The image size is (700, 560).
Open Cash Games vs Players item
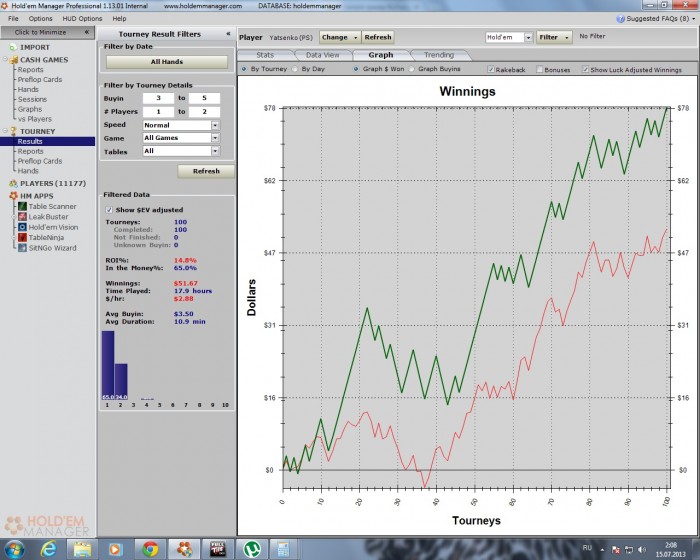(x=35, y=119)
